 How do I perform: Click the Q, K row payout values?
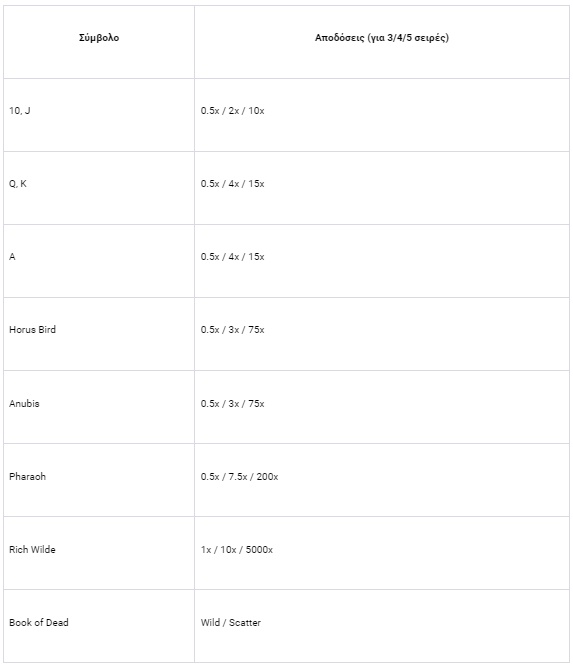pyautogui.click(x=232, y=184)
